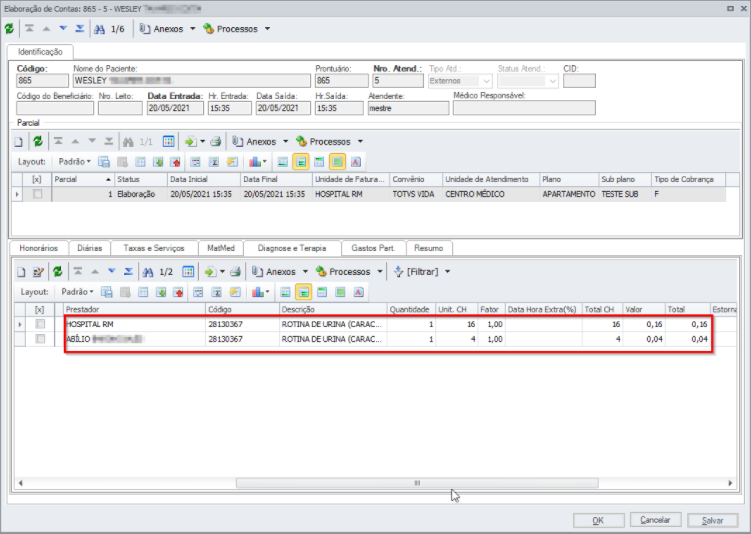Viewport: 751px width, 534px height.
Task: Jump to the last item record beside 1/2
Action: pyautogui.click(x=128, y=272)
